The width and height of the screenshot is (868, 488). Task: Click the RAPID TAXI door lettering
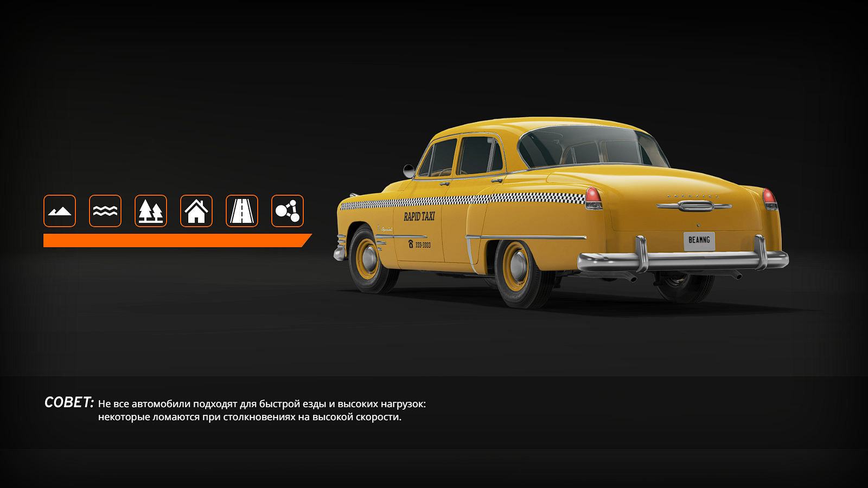point(419,216)
